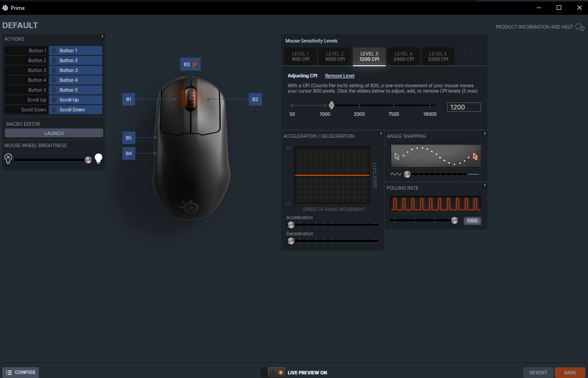
Task: Click the Revert button
Action: (x=538, y=373)
